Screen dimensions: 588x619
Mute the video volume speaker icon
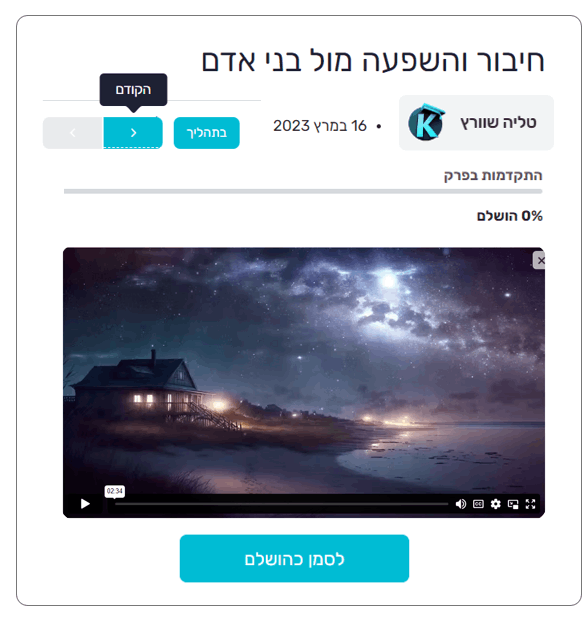tap(460, 504)
